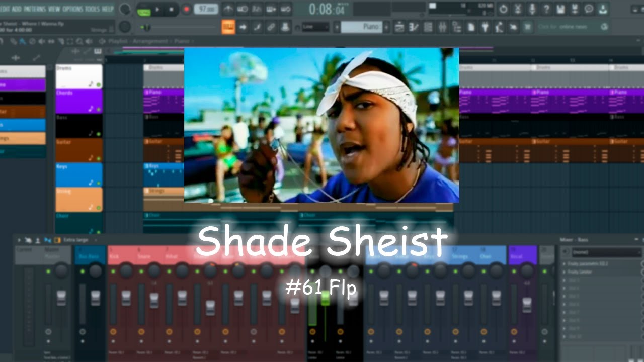Image resolution: width=644 pixels, height=362 pixels.
Task: Click the globe icon beside online news
Action: pos(604,27)
